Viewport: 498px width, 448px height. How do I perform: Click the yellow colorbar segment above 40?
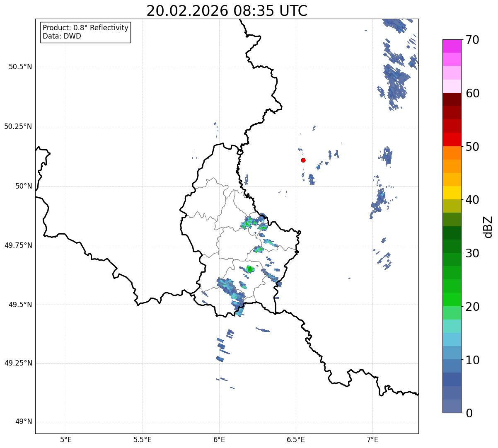point(452,193)
